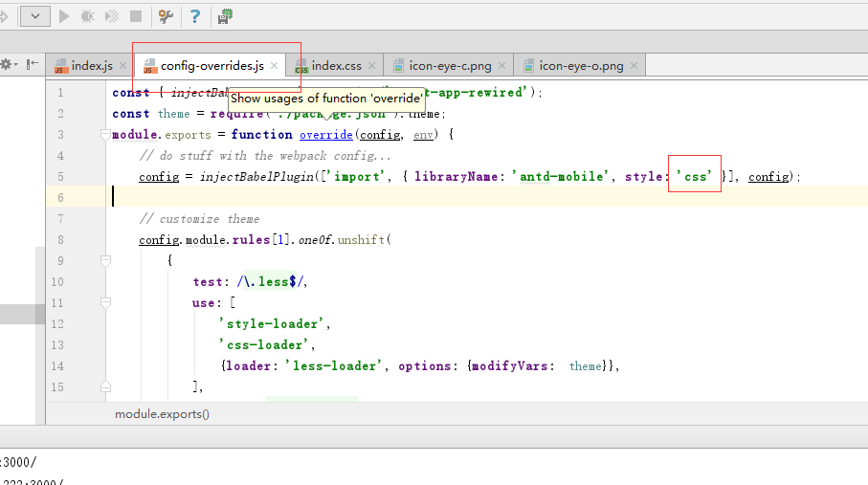Click the 'env' parameter on line 3
This screenshot has height=485, width=868.
[423, 135]
